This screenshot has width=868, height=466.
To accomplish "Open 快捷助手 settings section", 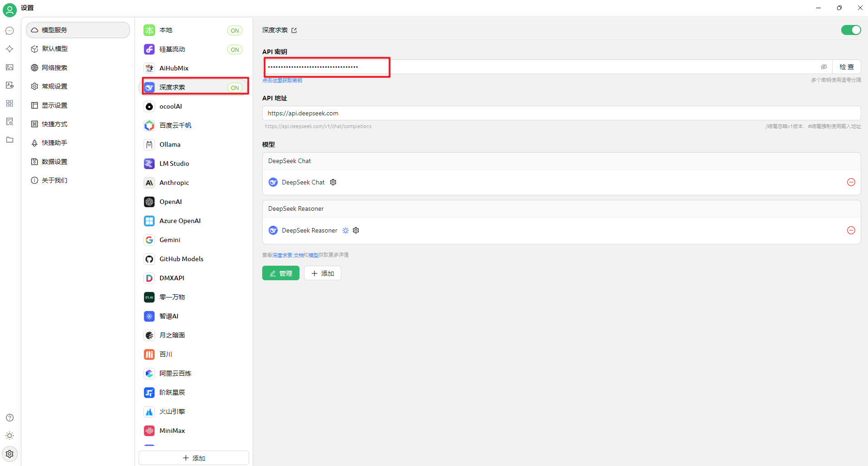I will click(x=78, y=143).
